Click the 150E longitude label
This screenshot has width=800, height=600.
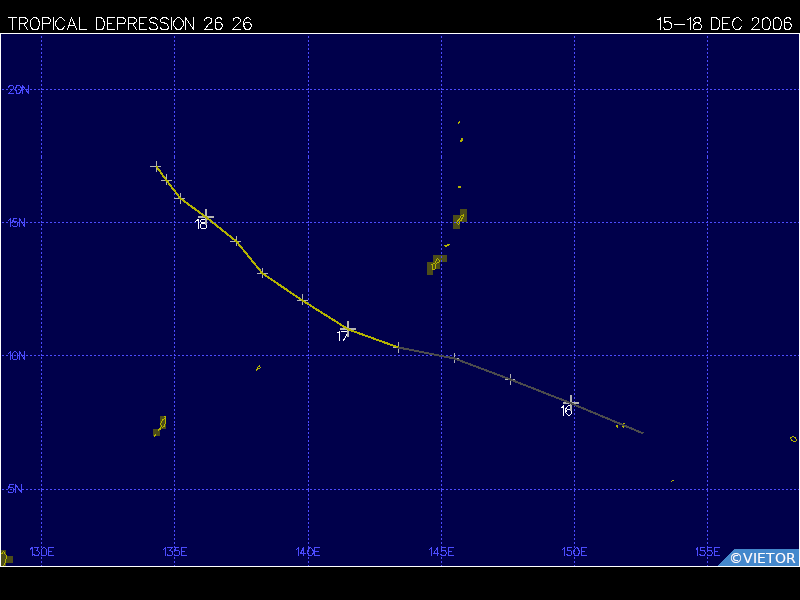[574, 551]
